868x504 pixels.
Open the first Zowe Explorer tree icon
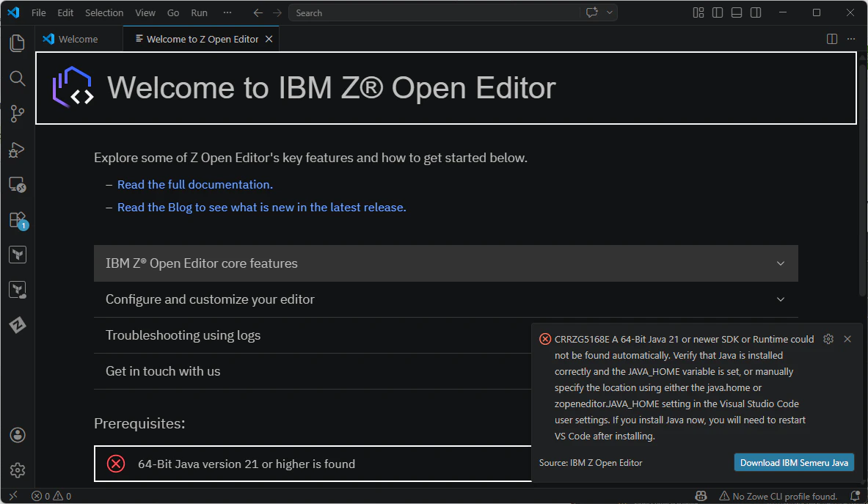pos(17,255)
